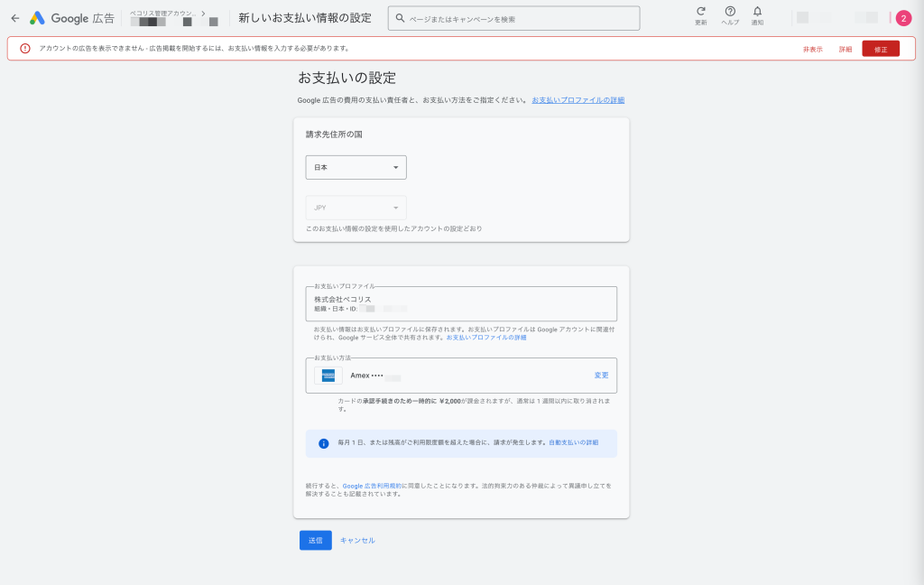
Task: Click the Amex card logo
Action: point(328,376)
